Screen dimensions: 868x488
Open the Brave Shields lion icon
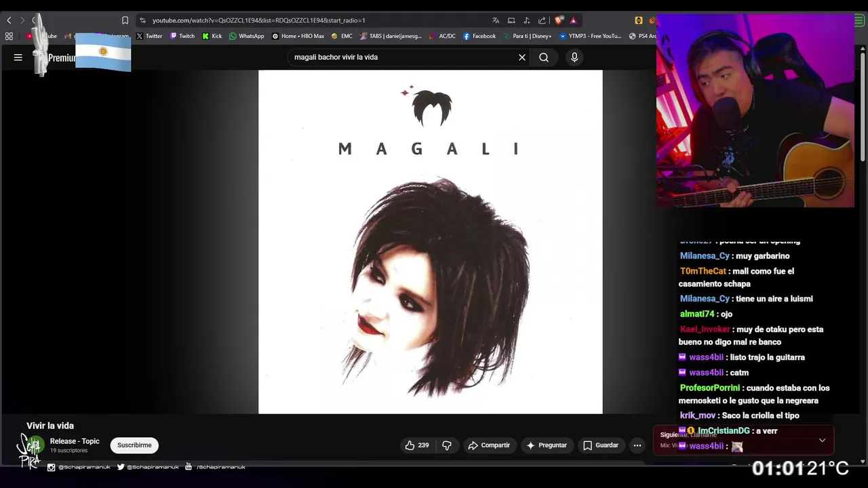[559, 20]
